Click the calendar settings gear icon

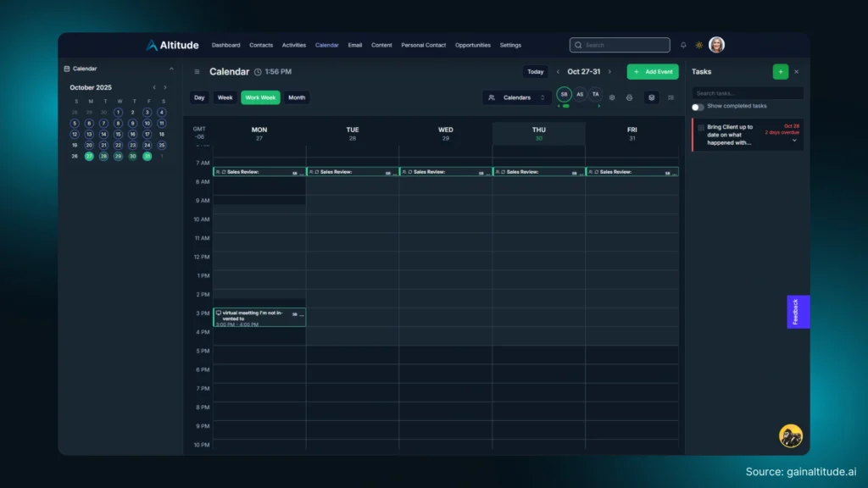pos(612,98)
